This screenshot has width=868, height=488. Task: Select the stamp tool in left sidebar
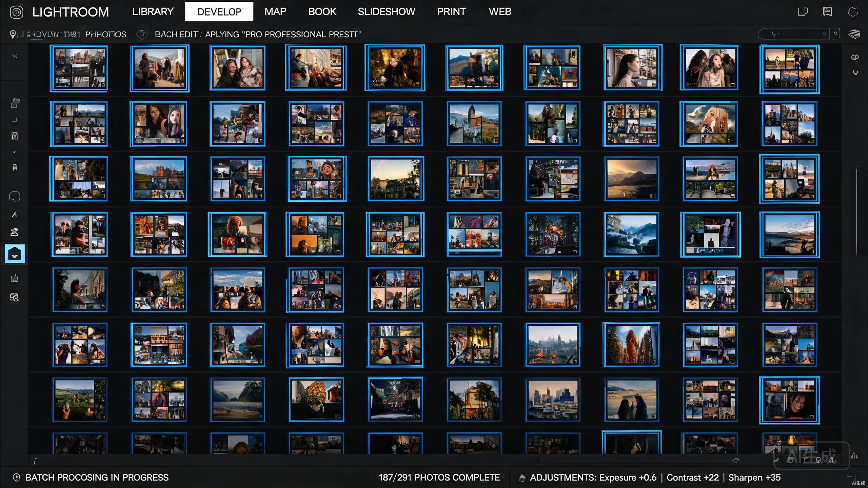(14, 232)
